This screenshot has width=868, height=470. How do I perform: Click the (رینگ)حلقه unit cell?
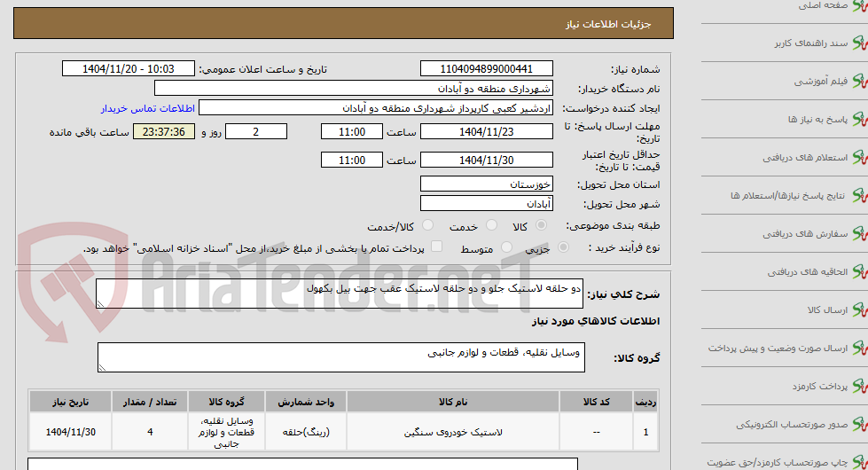click(306, 432)
